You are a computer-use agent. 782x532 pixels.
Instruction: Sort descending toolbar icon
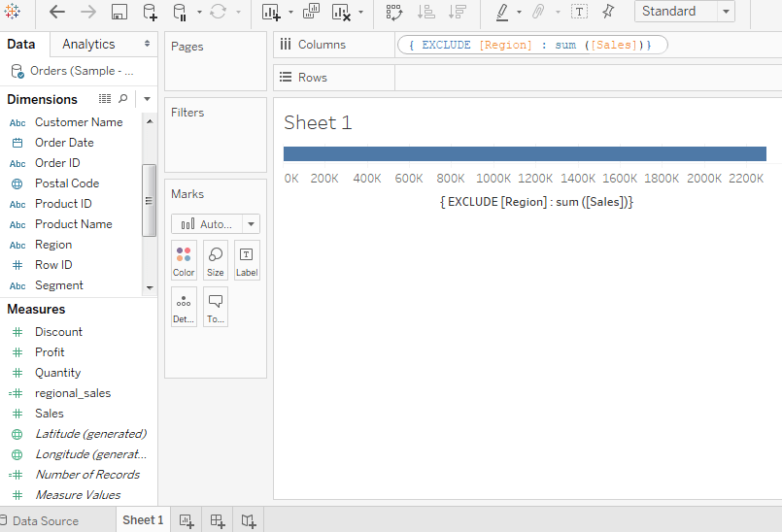click(458, 12)
